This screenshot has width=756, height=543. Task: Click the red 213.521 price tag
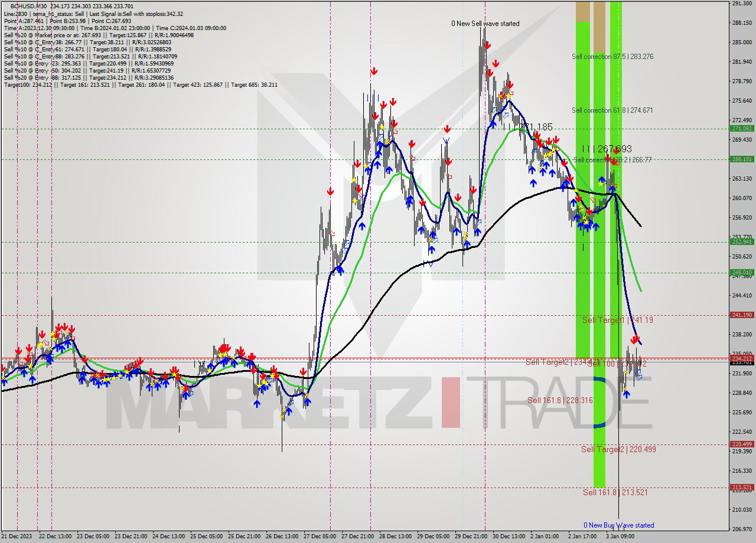coord(742,488)
